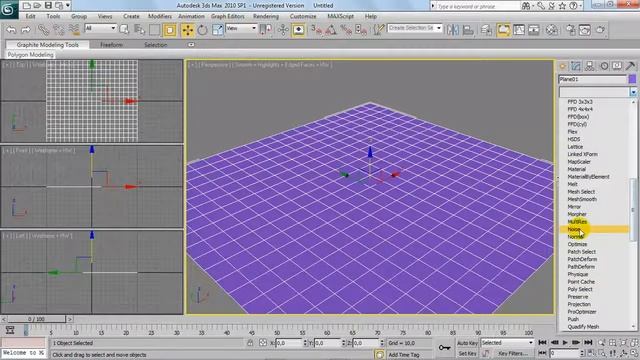Viewport: 640px width, 360px height.
Task: Open the Hierarchy command panel tab
Action: 590,66
